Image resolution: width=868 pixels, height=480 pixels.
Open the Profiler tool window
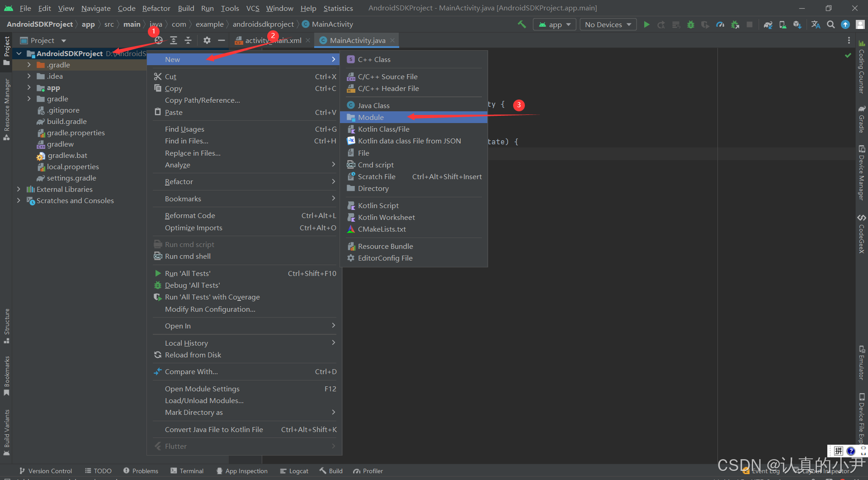(372, 470)
